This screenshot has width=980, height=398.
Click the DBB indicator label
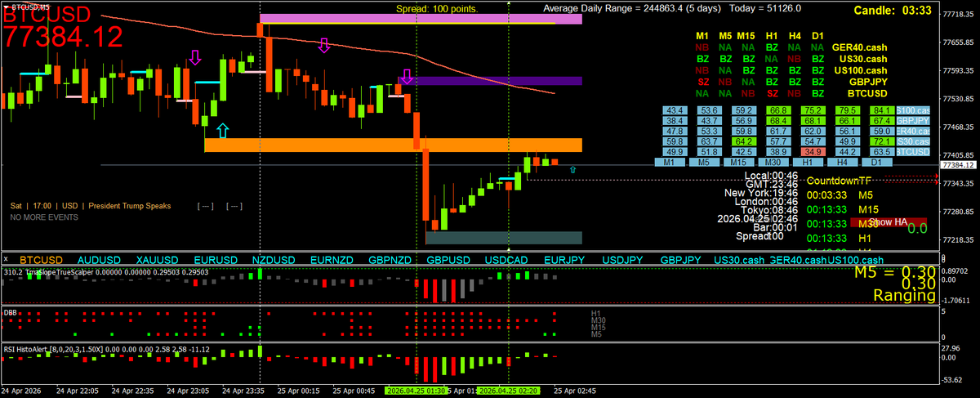point(10,311)
